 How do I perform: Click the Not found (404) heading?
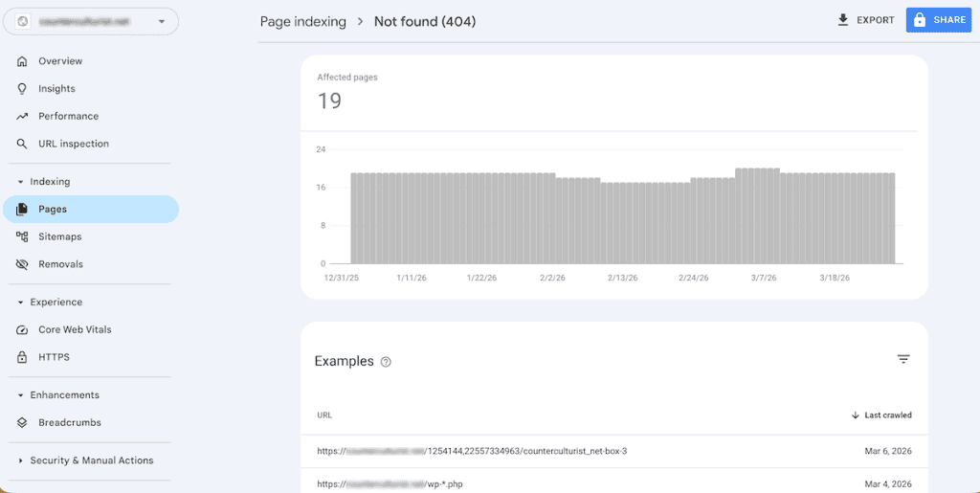tap(425, 22)
